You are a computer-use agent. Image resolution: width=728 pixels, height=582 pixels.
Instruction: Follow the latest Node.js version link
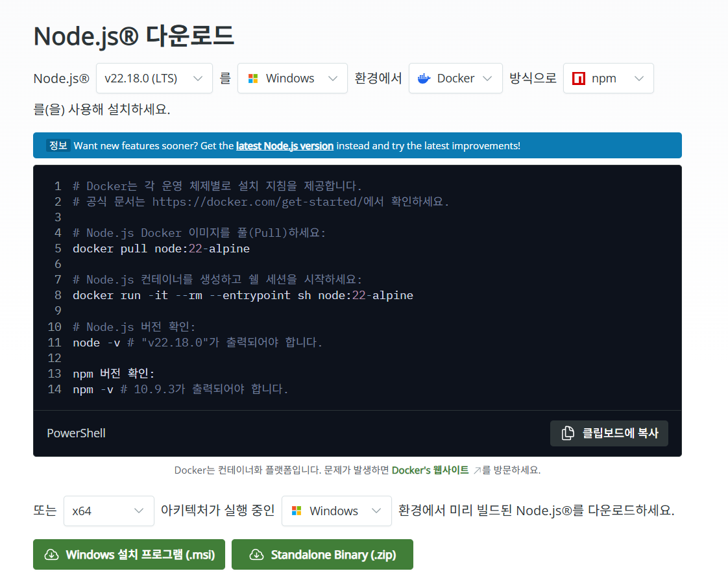pos(285,146)
